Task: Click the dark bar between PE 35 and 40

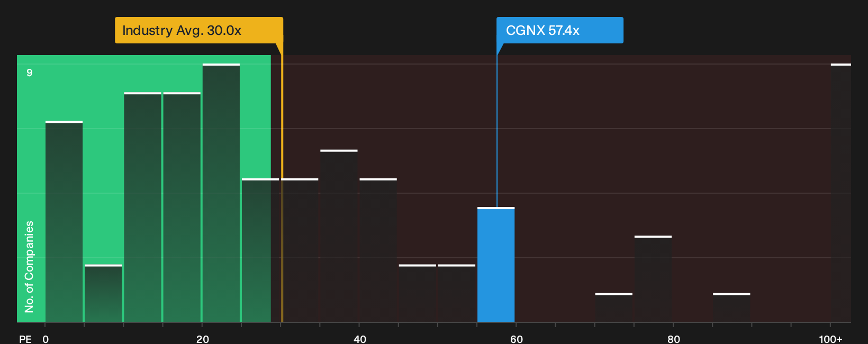Action: click(339, 236)
